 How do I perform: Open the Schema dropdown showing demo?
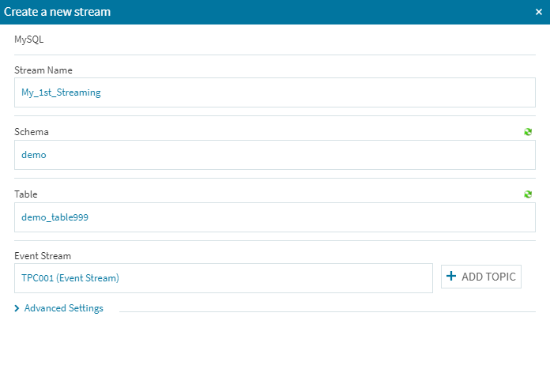point(275,155)
